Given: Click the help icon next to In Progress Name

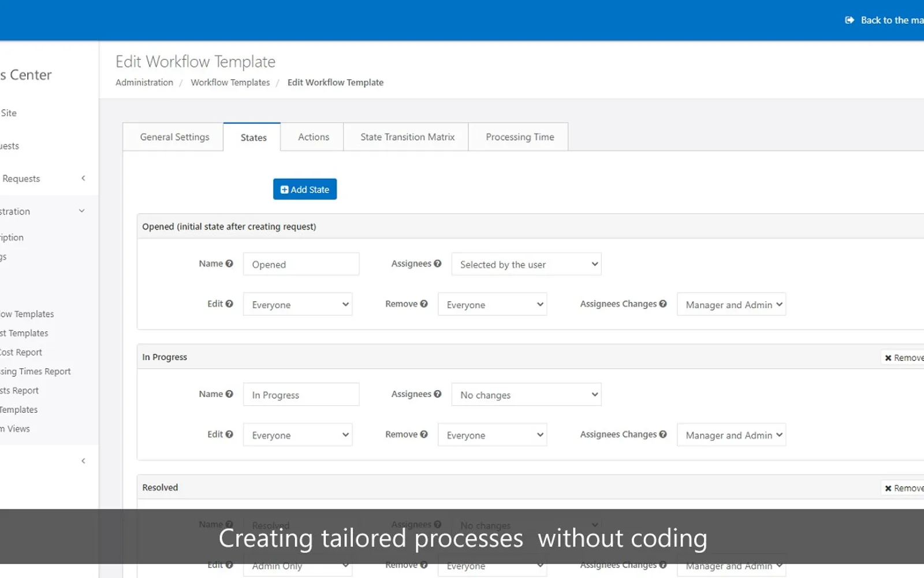Looking at the screenshot, I should 229,394.
